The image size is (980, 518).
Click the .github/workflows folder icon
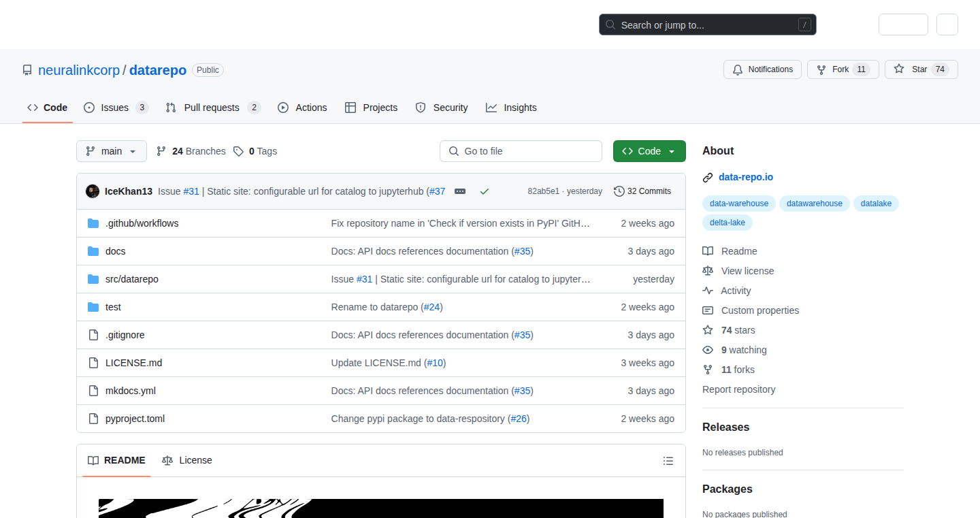[x=93, y=223]
